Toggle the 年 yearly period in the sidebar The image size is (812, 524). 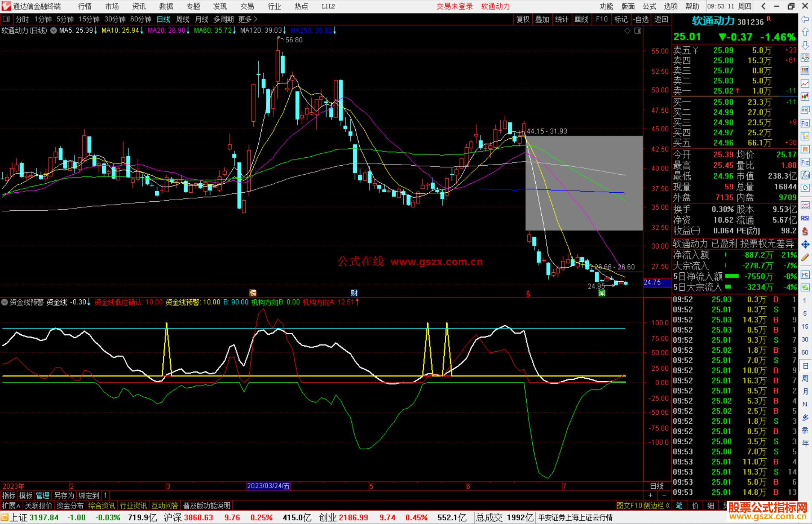coord(805,443)
